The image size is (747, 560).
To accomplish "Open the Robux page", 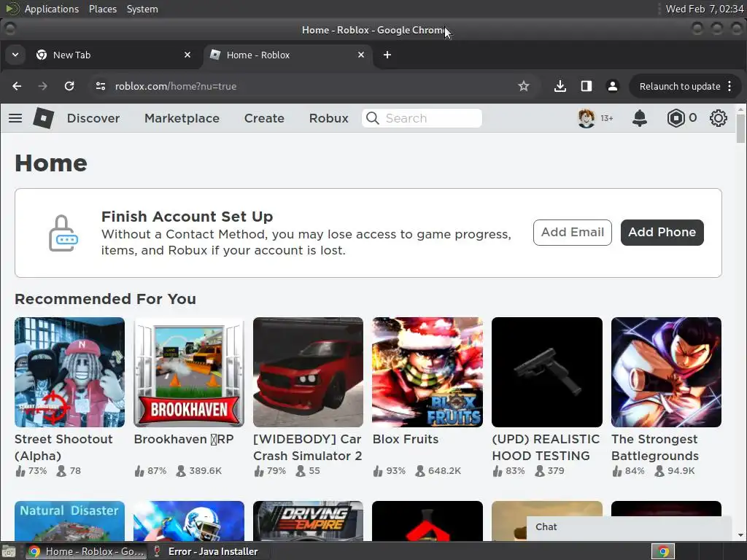I will [329, 118].
